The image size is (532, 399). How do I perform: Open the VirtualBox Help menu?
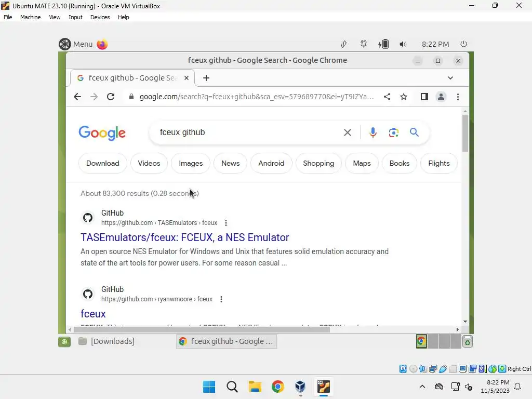coord(124,17)
